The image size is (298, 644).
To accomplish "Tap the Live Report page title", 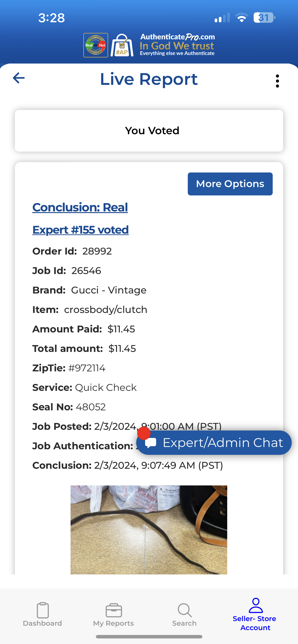I will pos(149,79).
